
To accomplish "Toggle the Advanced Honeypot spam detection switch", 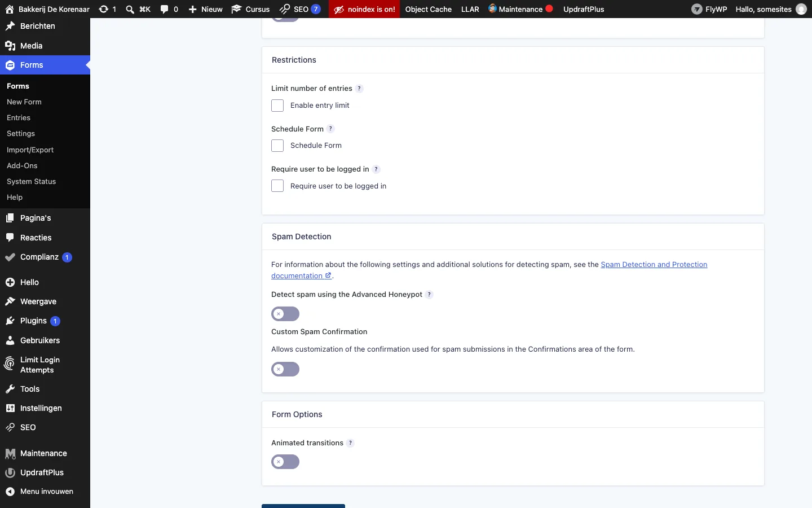I will point(285,314).
